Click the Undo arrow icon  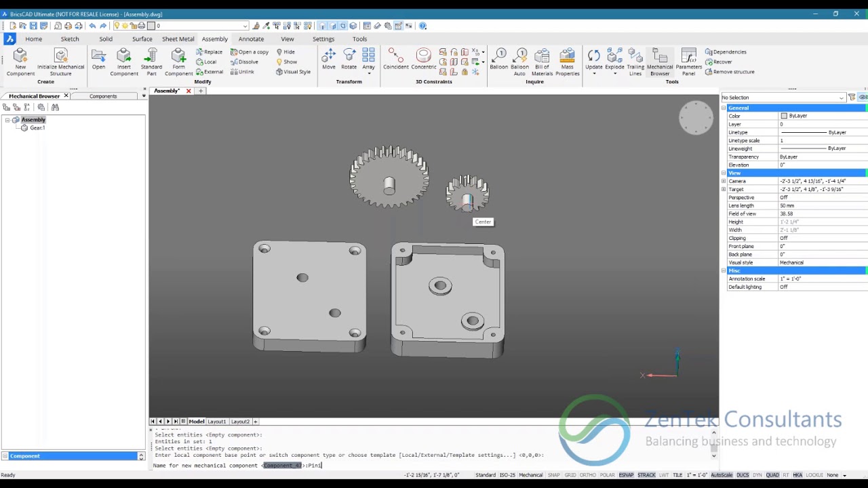click(92, 26)
